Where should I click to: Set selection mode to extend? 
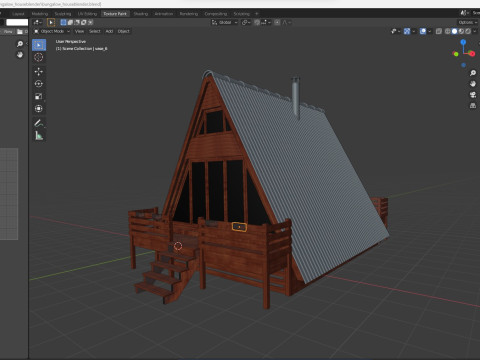(70, 22)
